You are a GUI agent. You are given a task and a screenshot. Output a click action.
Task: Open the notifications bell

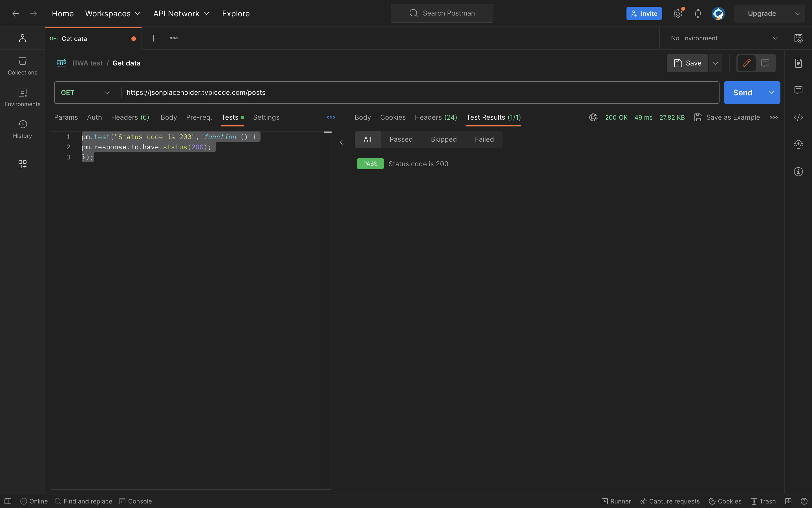698,14
